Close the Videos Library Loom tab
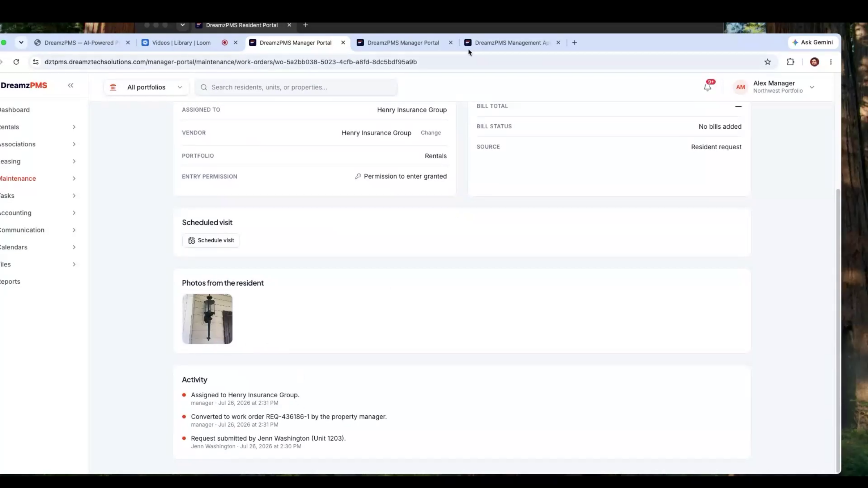 click(x=235, y=43)
